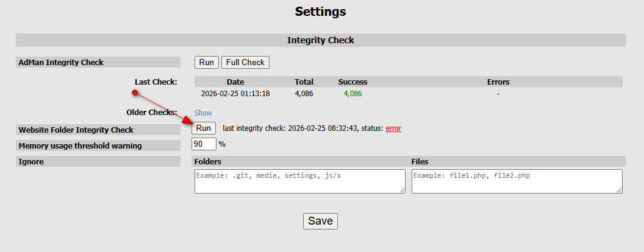The width and height of the screenshot is (644, 252).
Task: Click the green success count 4,086
Action: 353,94
